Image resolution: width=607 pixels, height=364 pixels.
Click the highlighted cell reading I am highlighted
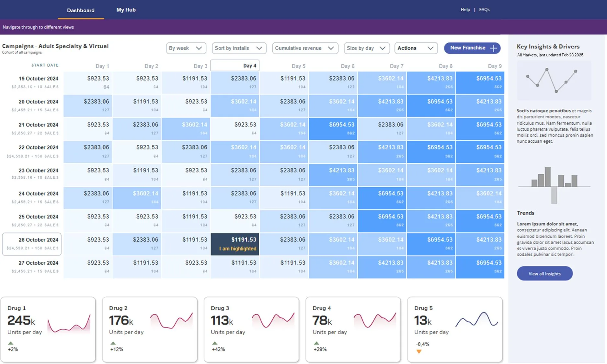point(235,244)
